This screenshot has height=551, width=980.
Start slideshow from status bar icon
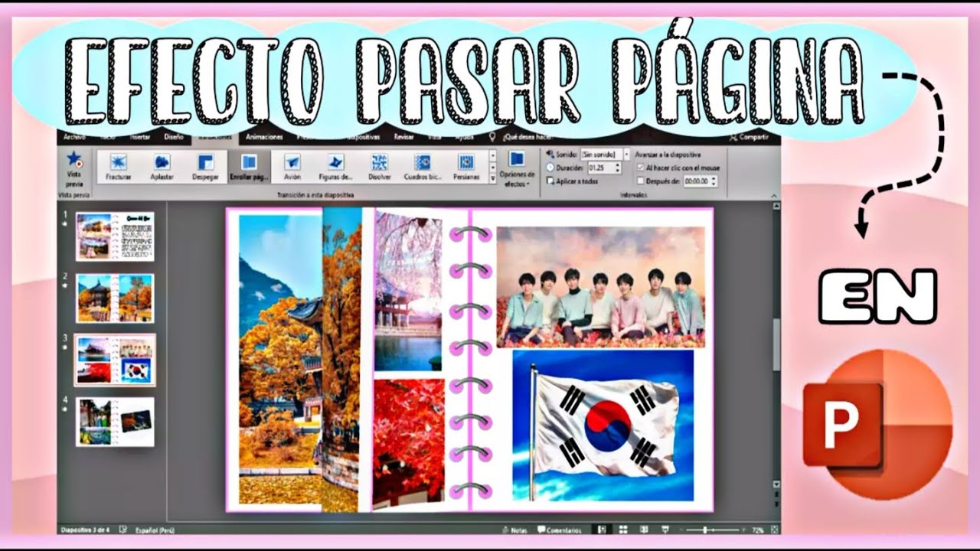coord(665,530)
